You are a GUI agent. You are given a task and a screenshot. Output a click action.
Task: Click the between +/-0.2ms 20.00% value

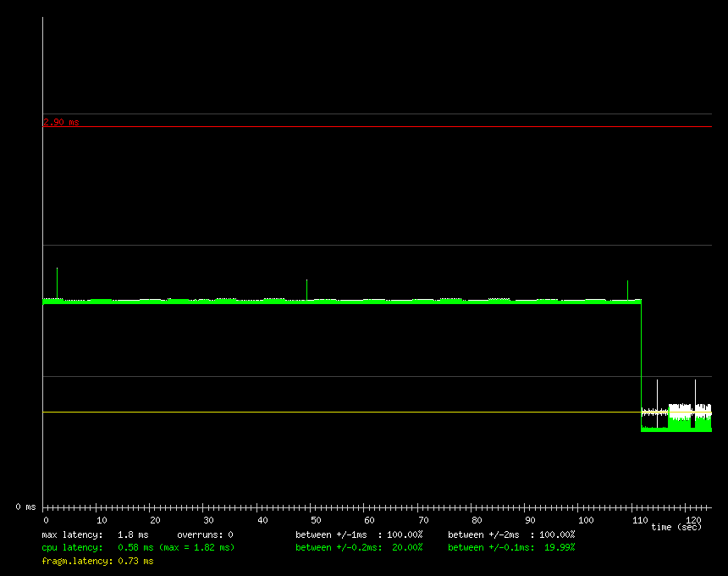click(359, 548)
